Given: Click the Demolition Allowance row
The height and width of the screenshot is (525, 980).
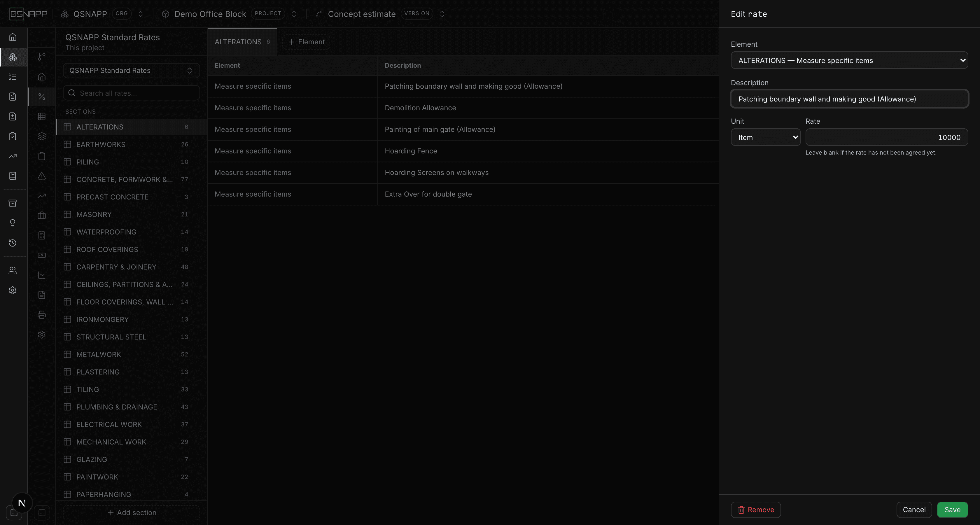Looking at the screenshot, I should click(x=463, y=108).
